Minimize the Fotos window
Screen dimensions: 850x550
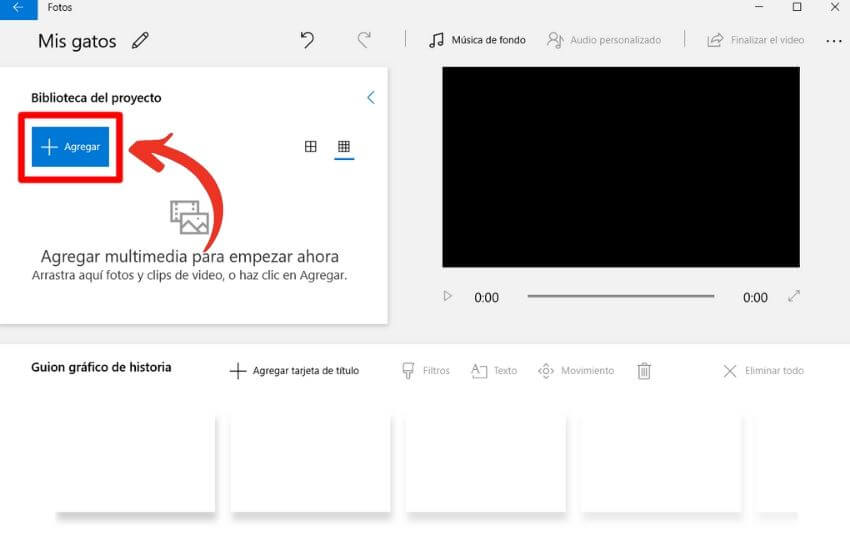(x=759, y=7)
